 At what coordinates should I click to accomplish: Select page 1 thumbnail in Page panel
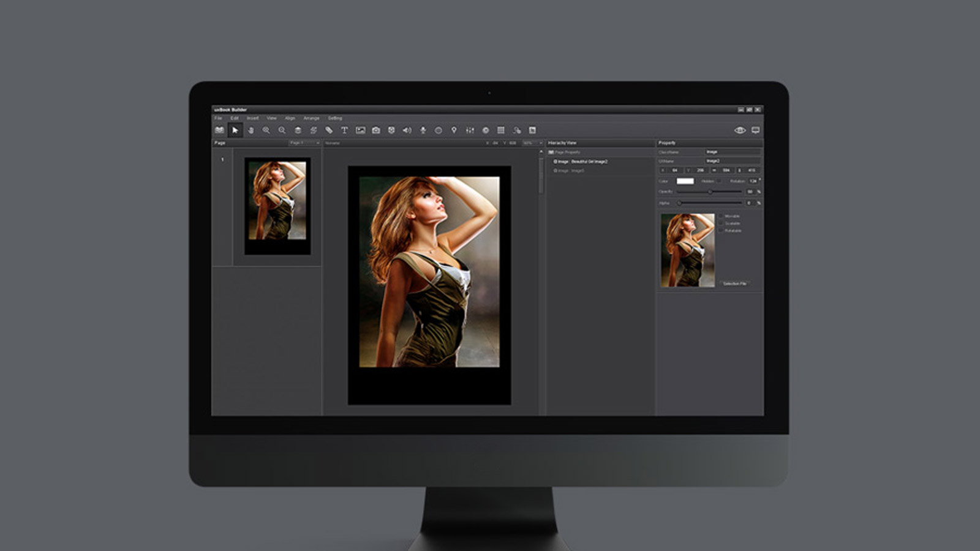coord(277,206)
